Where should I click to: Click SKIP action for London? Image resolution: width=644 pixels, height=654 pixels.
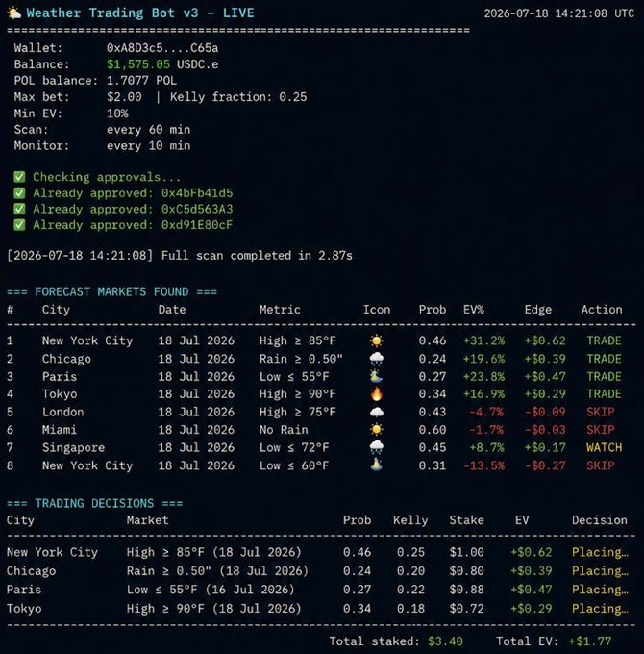601,412
